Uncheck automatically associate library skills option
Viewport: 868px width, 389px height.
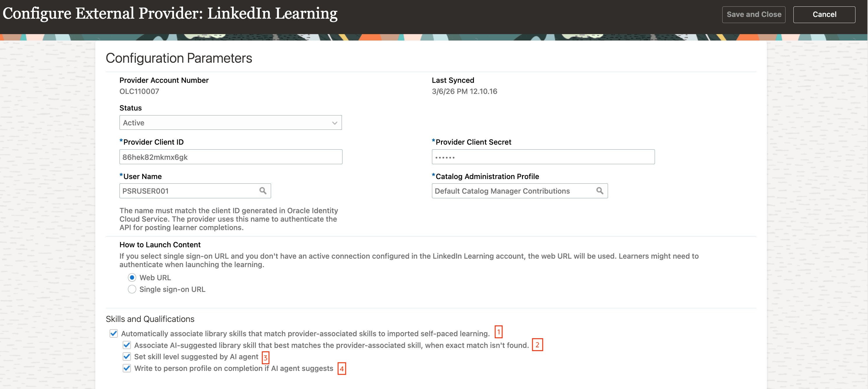click(113, 334)
